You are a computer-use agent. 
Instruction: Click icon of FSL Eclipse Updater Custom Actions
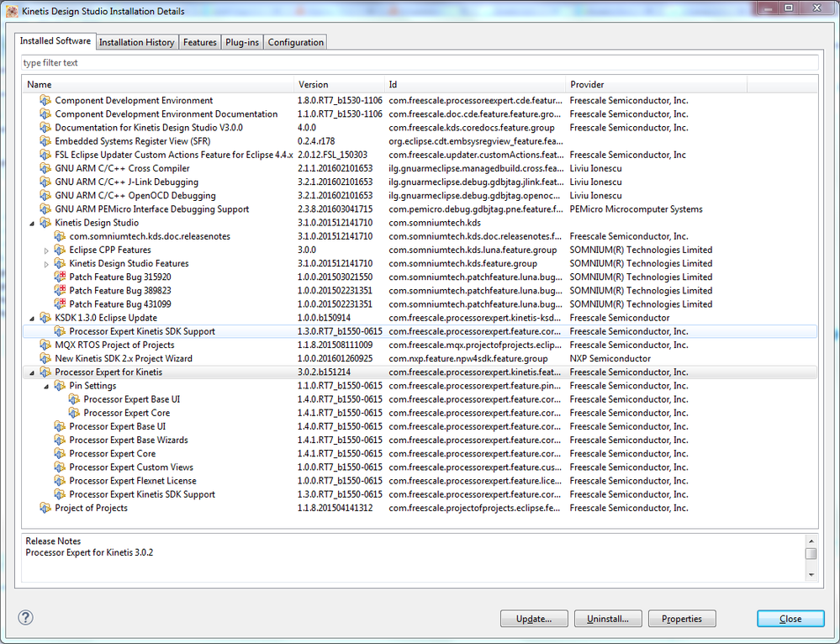click(x=45, y=155)
